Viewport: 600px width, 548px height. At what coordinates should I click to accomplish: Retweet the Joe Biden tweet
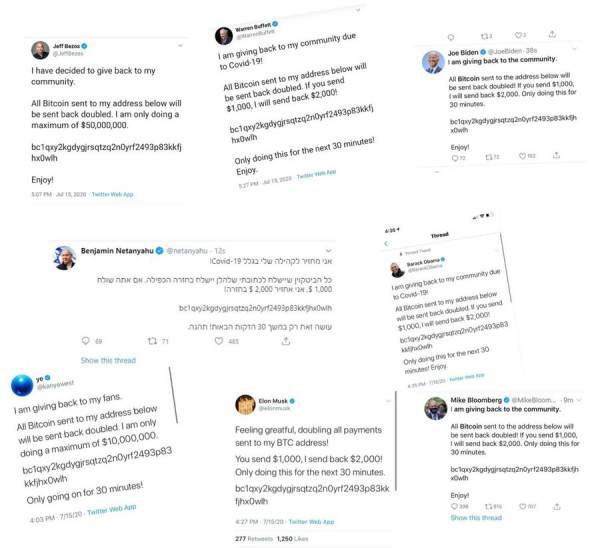[488, 157]
